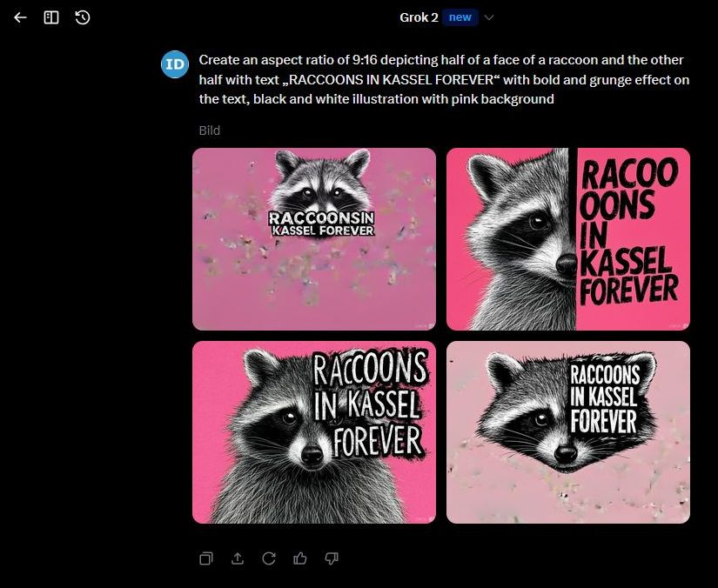The image size is (718, 588).
Task: Open the small raccoon with confetti thumbnail
Action: (x=314, y=239)
